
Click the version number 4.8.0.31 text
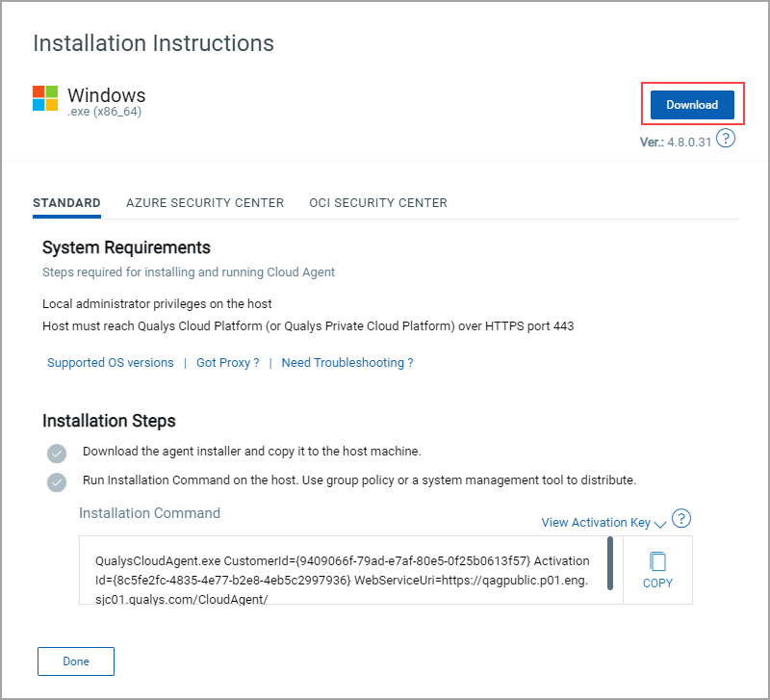point(689,142)
